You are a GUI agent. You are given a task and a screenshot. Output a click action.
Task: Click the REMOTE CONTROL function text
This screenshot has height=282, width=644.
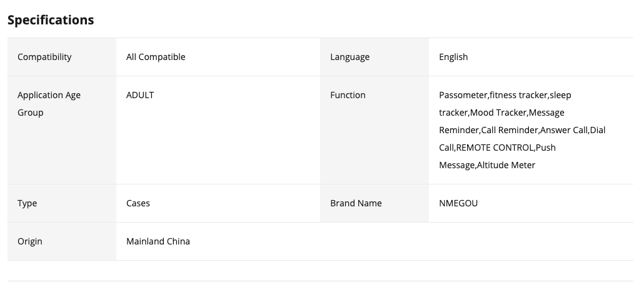pos(495,148)
